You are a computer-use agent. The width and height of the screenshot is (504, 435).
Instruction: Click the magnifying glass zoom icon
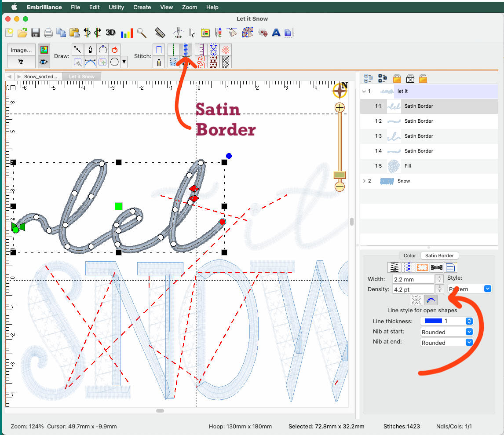(141, 33)
